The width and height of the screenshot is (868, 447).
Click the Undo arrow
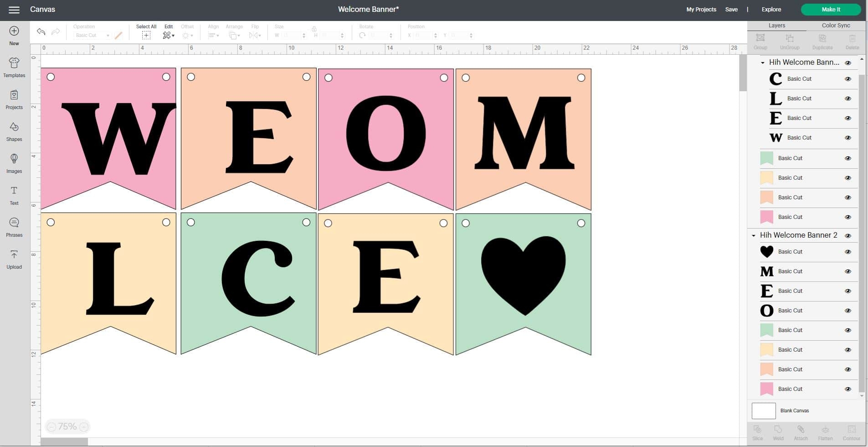[41, 31]
